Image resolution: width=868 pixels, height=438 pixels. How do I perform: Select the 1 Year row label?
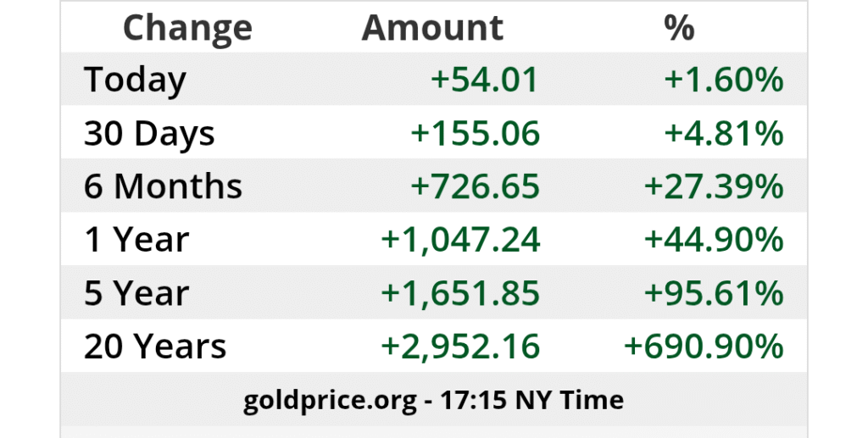point(136,240)
